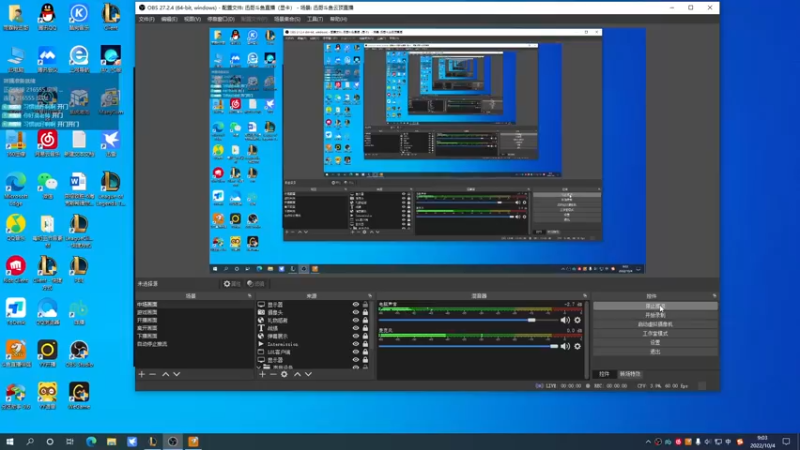Pop out the Sources dock panel
800x450 pixels.
(370, 296)
